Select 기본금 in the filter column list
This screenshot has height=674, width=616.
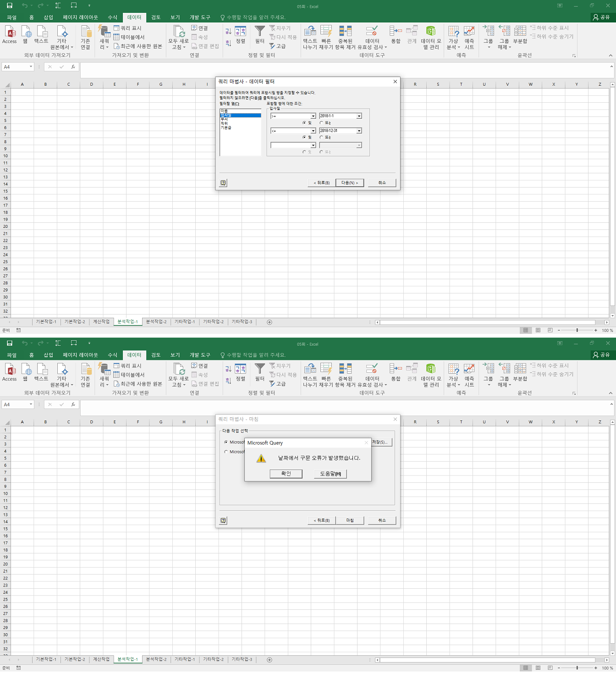point(226,128)
